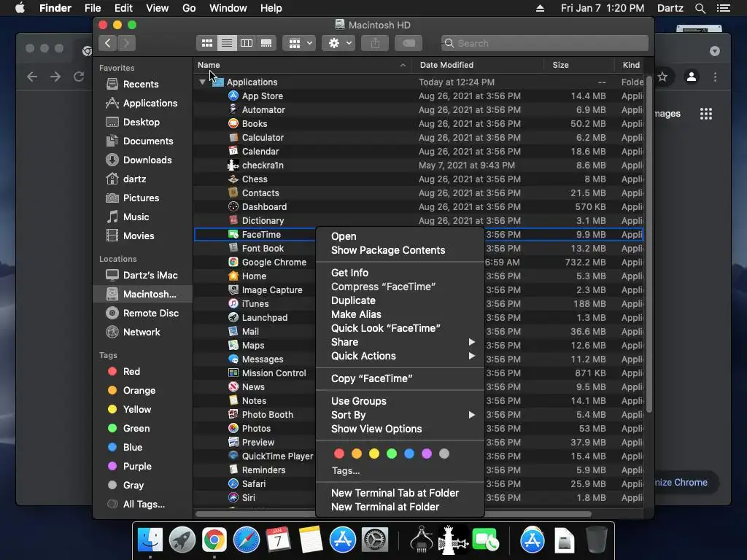Apply the purple tag color dot
This screenshot has width=747, height=560.
(x=427, y=454)
